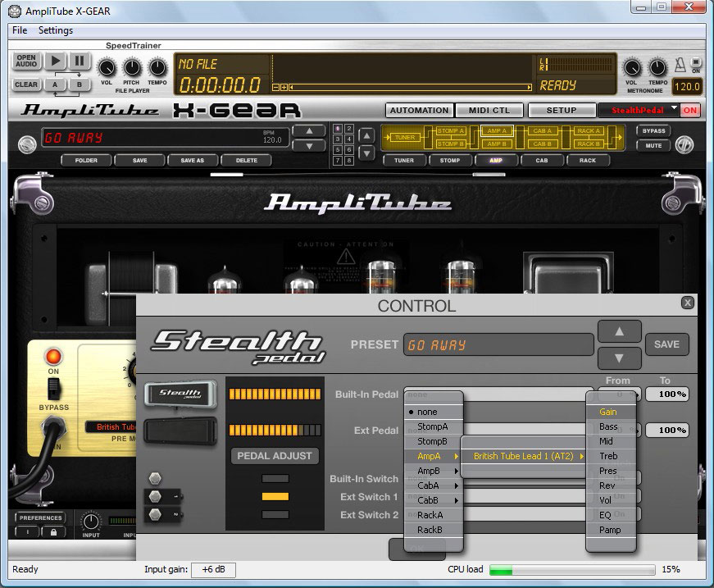Toggle the metronome ON switch
The height and width of the screenshot is (588, 714).
tap(696, 62)
